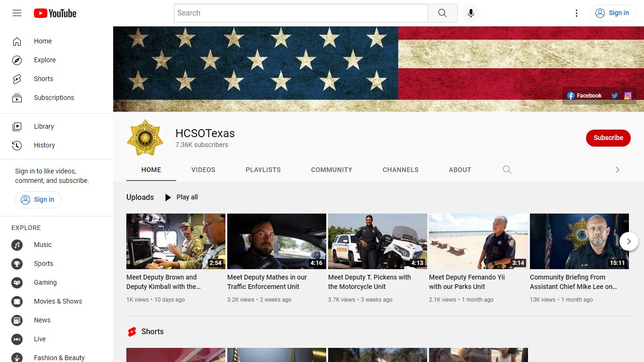Open the channel's Facebook link
The width and height of the screenshot is (644, 362).
tap(585, 96)
